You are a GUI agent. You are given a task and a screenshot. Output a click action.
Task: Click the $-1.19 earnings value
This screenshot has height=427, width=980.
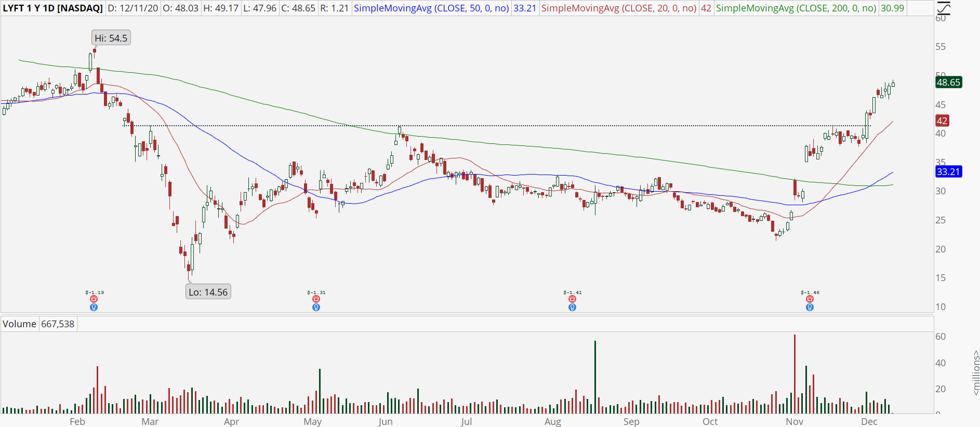[95, 292]
